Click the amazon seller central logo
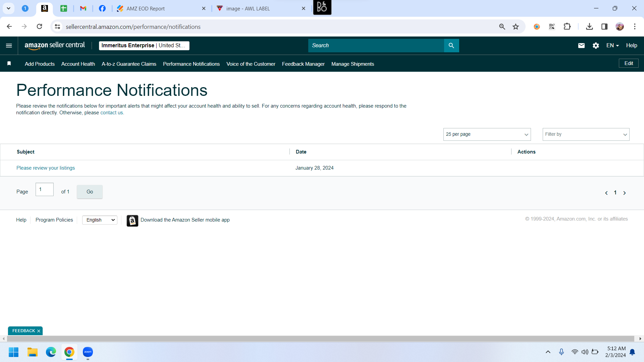This screenshot has width=644, height=362. coord(55,46)
